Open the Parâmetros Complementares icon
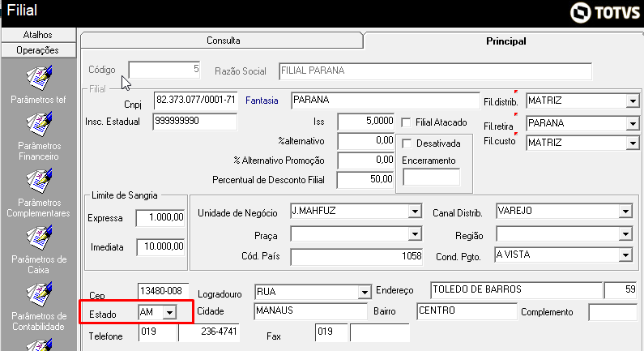 click(x=39, y=181)
